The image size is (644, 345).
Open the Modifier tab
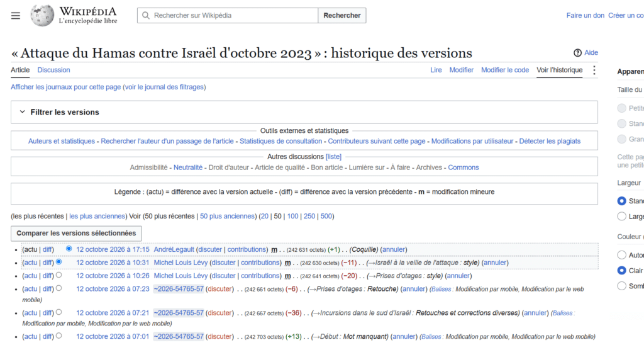tap(461, 70)
